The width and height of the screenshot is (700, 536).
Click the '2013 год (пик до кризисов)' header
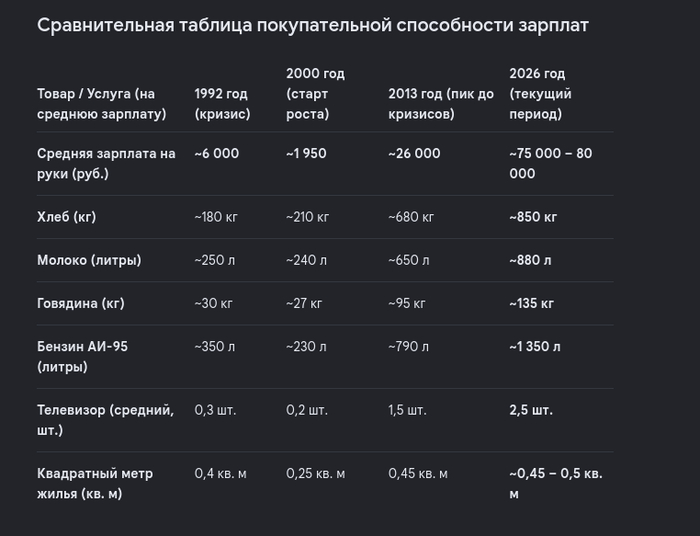click(x=441, y=104)
